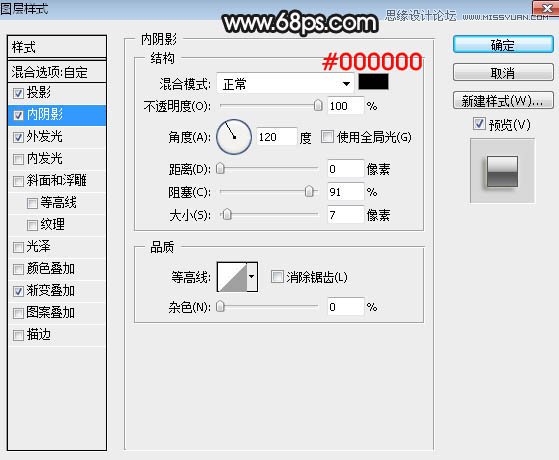Viewport: 559px width, 460px height.
Task: Click the 不透明度 opacity slider handle
Action: tap(318, 105)
